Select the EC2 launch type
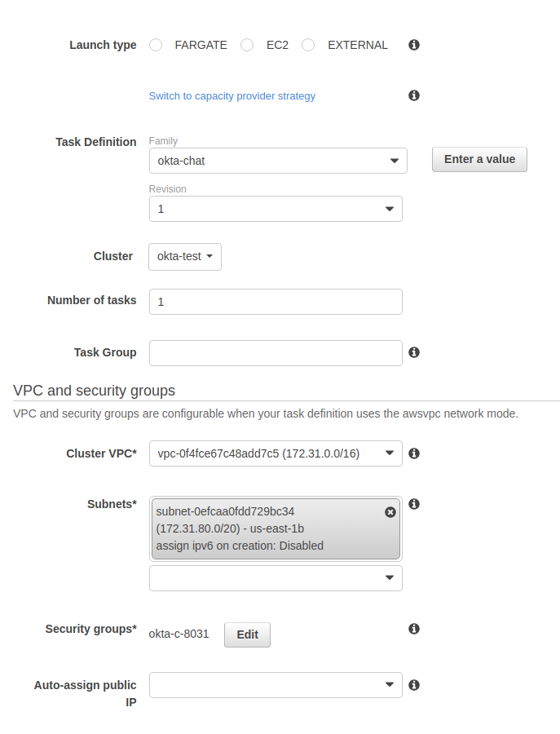The height and width of the screenshot is (734, 560). tap(247, 45)
